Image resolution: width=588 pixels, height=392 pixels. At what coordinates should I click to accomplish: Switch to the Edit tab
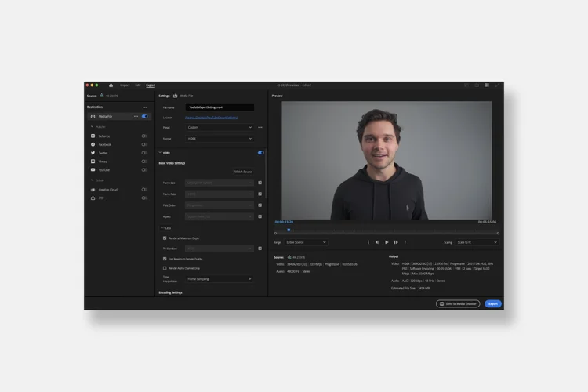pyautogui.click(x=138, y=85)
